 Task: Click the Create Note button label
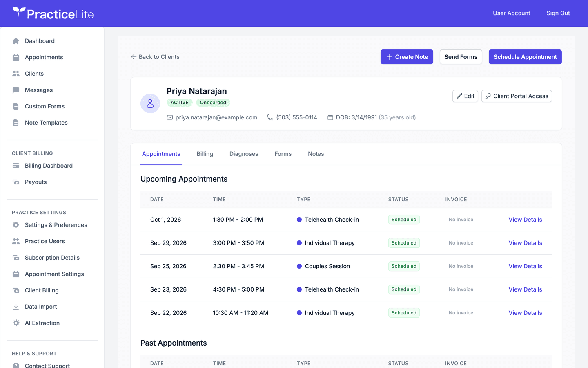pyautogui.click(x=412, y=57)
